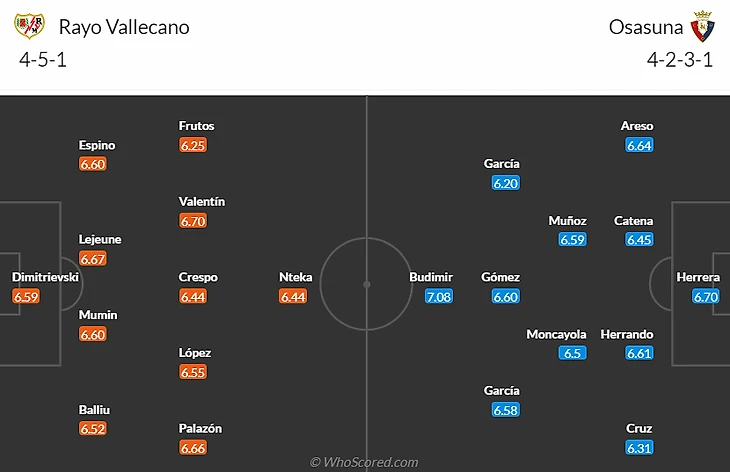Click the WhoScored.com watermark
The height and width of the screenshot is (472, 730).
[x=364, y=462]
